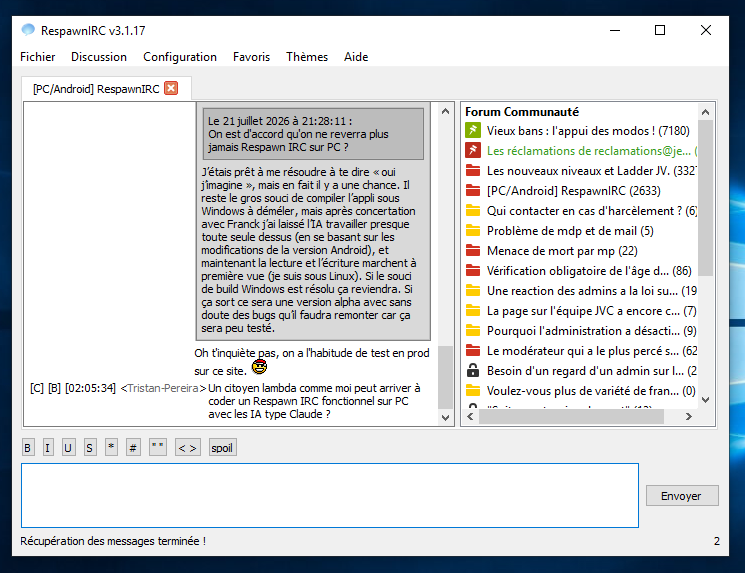The width and height of the screenshot is (745, 573).
Task: Open topic Menace de mort par mp (22)
Action: point(562,250)
